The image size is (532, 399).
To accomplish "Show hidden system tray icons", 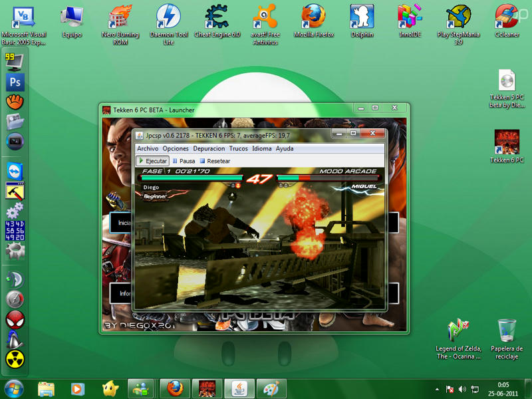I will click(x=438, y=389).
